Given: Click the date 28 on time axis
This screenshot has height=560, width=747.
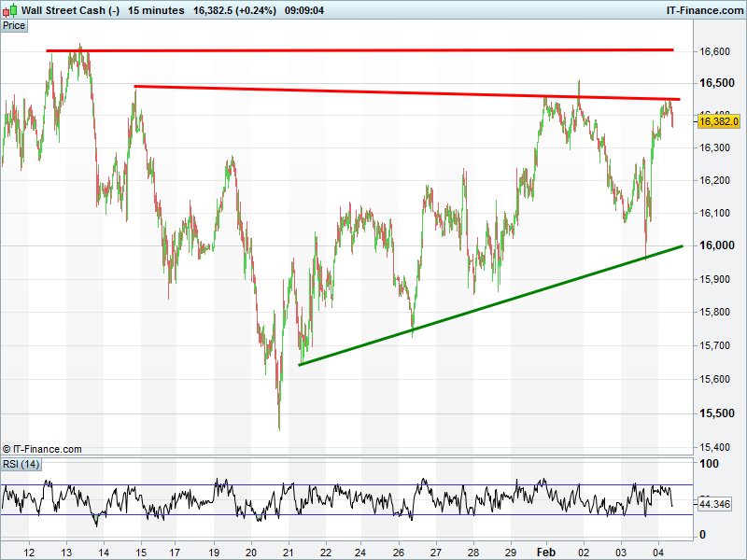Looking at the screenshot, I should (473, 553).
